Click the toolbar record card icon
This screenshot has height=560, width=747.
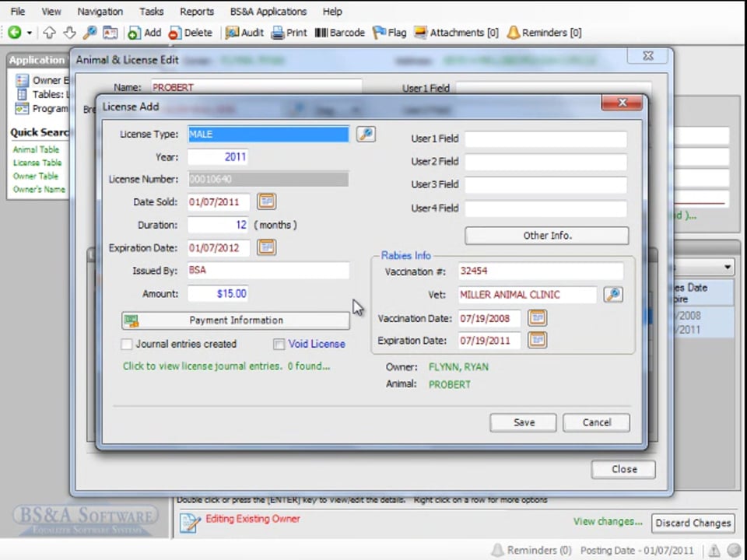click(110, 33)
